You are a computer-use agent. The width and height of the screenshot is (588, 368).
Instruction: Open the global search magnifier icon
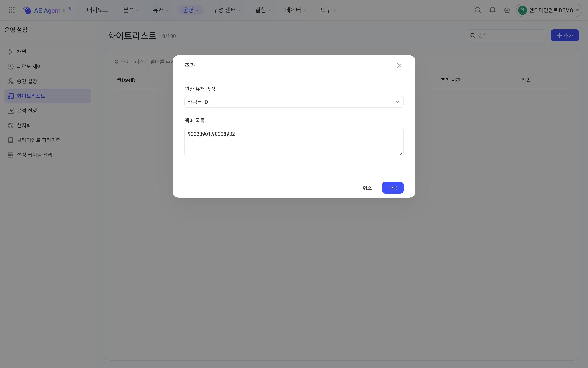(478, 10)
